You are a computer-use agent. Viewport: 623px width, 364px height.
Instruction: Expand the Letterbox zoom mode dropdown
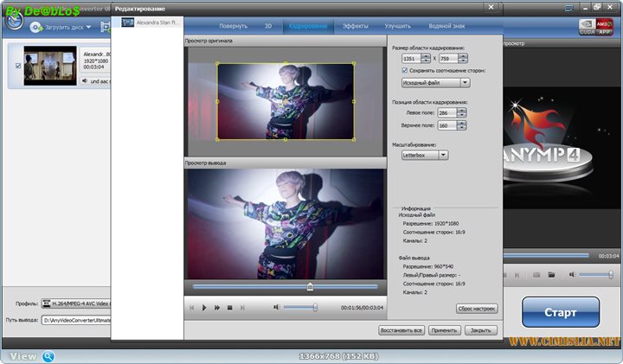point(426,155)
